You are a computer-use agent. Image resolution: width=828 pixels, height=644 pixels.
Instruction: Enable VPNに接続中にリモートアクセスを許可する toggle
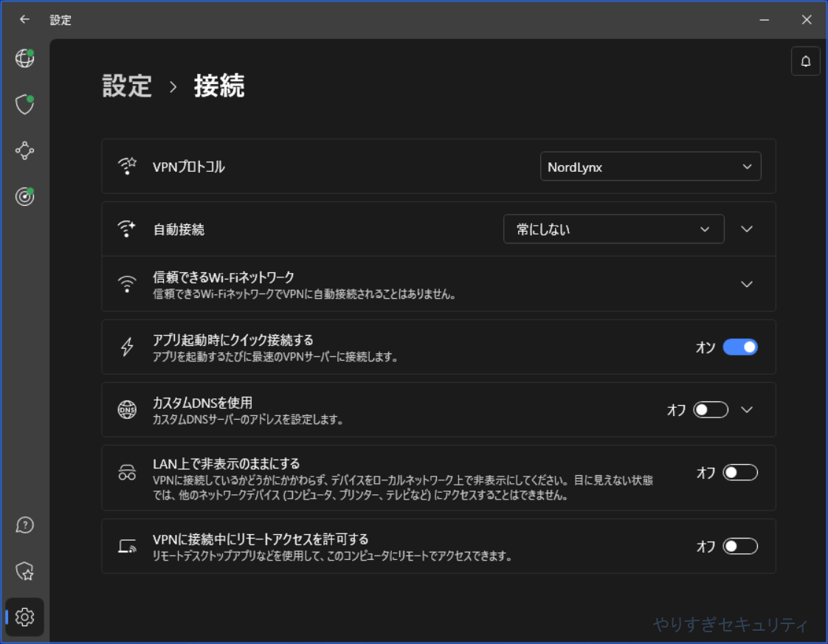740,547
